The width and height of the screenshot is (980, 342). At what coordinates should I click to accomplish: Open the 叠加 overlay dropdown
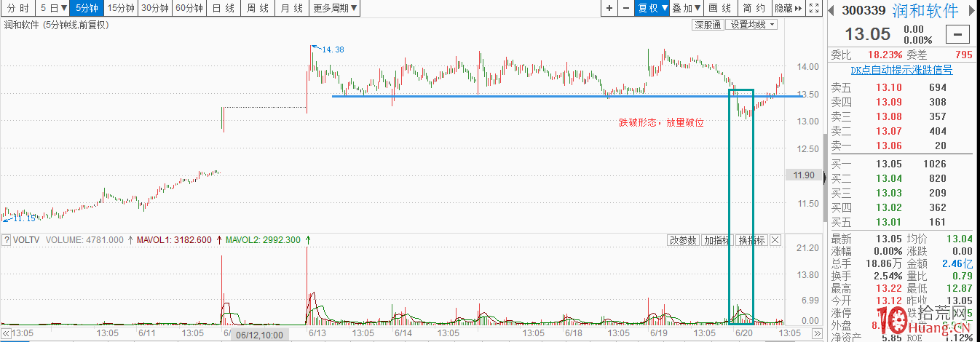[x=686, y=9]
